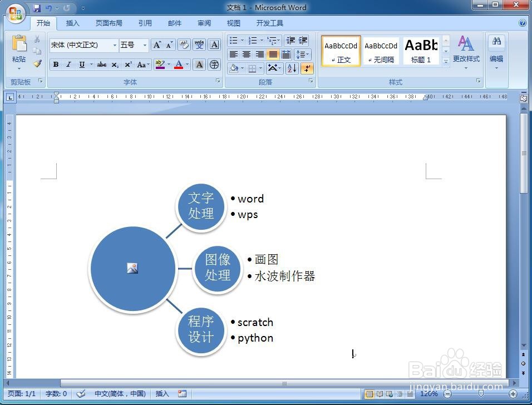
Task: Apply text highlight color
Action: point(160,65)
